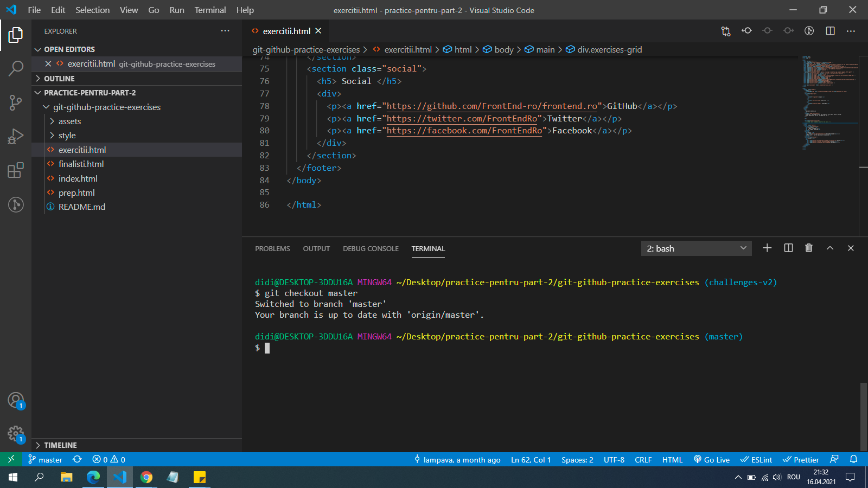The height and width of the screenshot is (488, 868).
Task: Open the Search view in activity bar
Action: pos(16,68)
